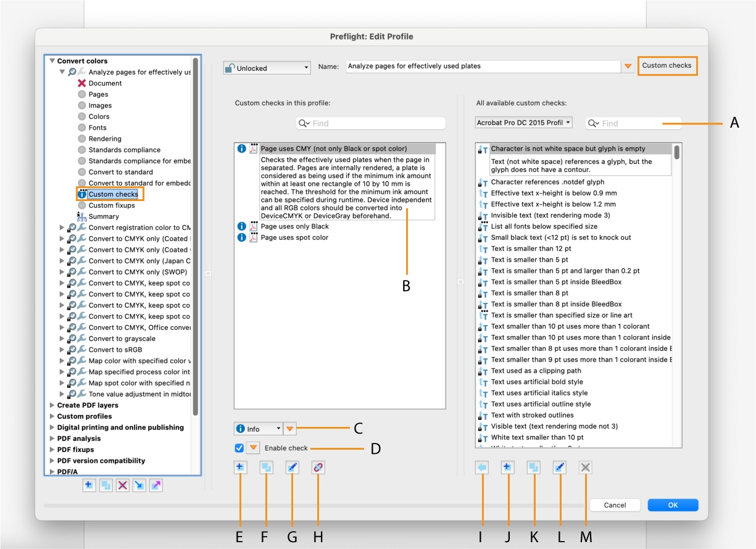
Task: Open the 'Unlocked' dropdown
Action: [x=267, y=68]
